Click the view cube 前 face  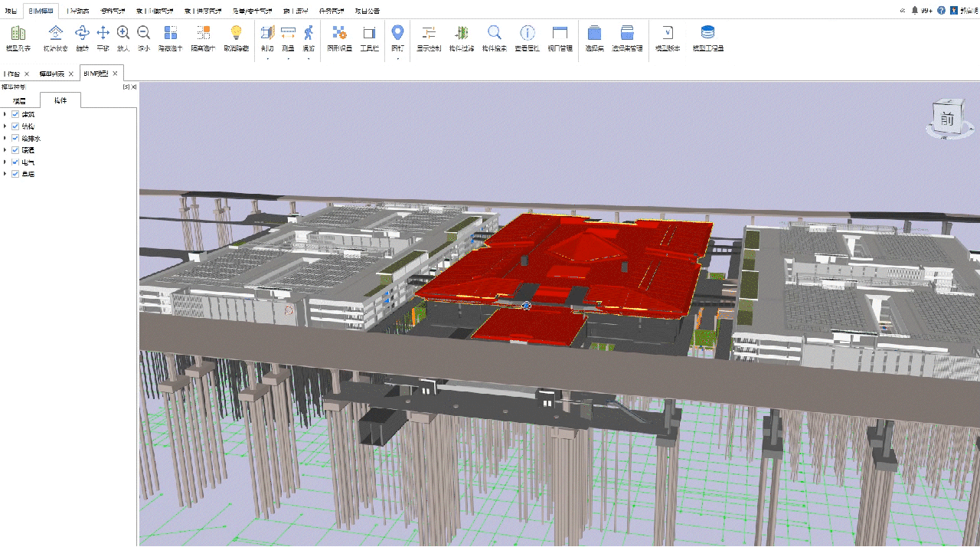point(947,120)
